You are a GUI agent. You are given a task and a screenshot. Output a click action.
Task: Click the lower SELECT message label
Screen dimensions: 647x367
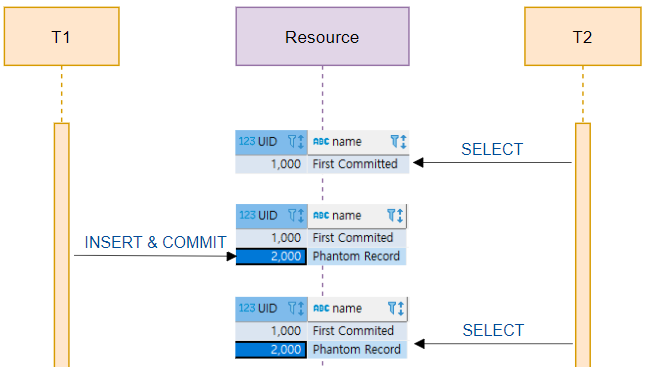click(493, 330)
